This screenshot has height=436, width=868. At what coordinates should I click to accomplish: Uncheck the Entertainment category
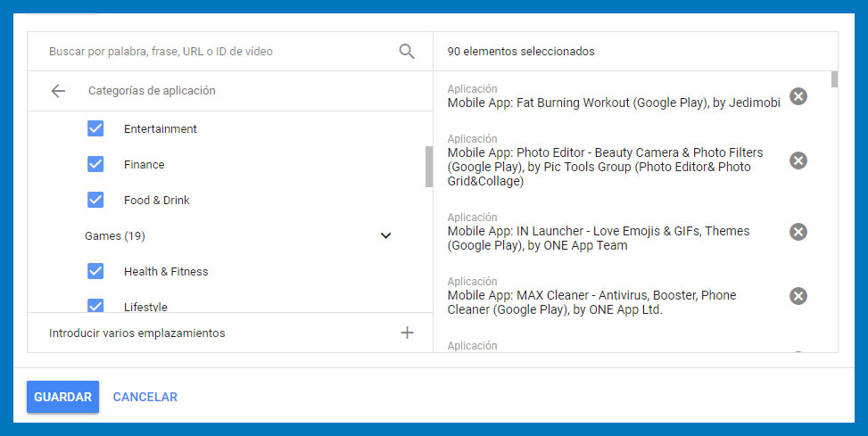[95, 128]
